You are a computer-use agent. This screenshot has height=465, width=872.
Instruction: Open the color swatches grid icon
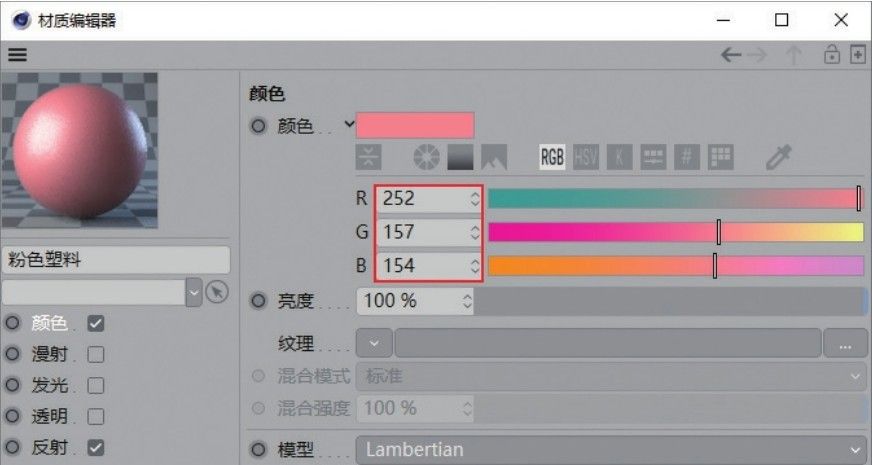[721, 157]
